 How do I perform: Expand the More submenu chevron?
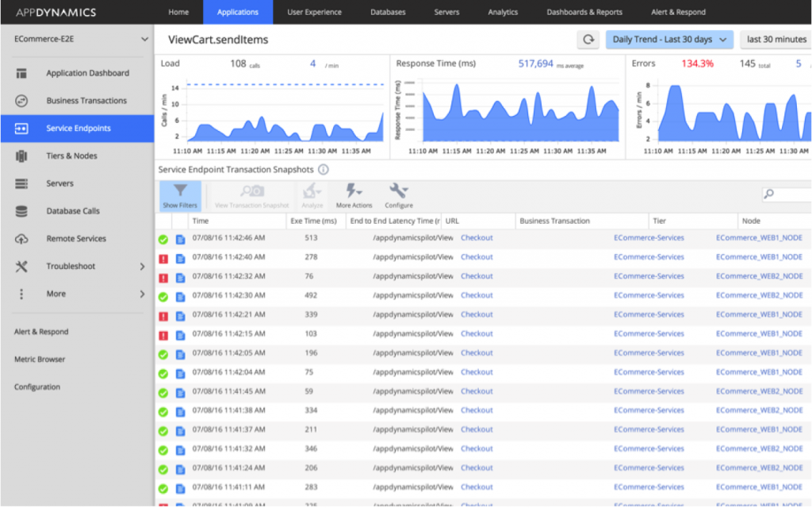[x=143, y=294]
